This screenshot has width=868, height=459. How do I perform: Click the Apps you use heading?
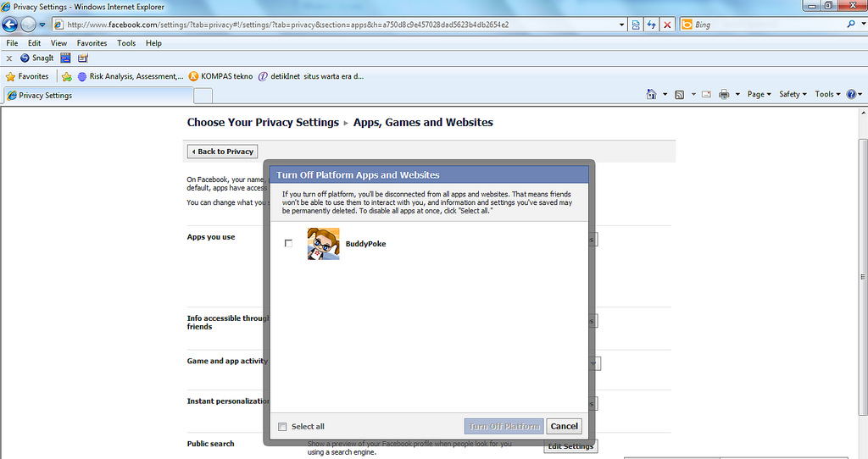(x=211, y=236)
